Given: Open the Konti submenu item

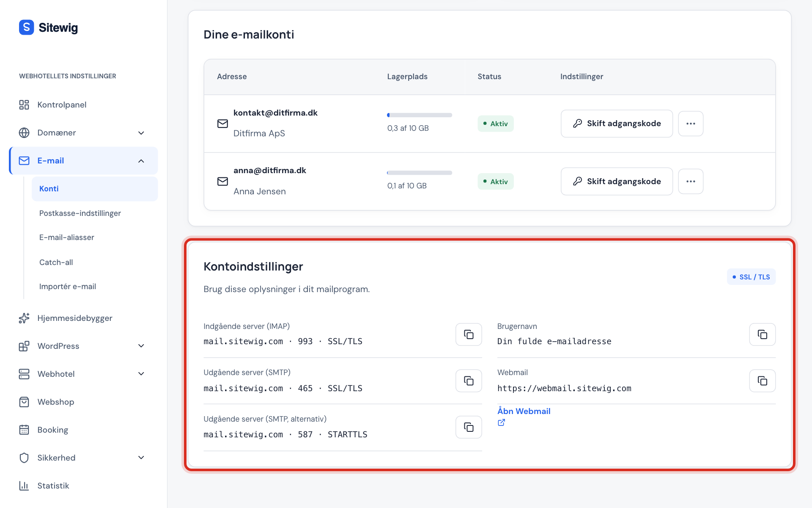Looking at the screenshot, I should [95, 189].
